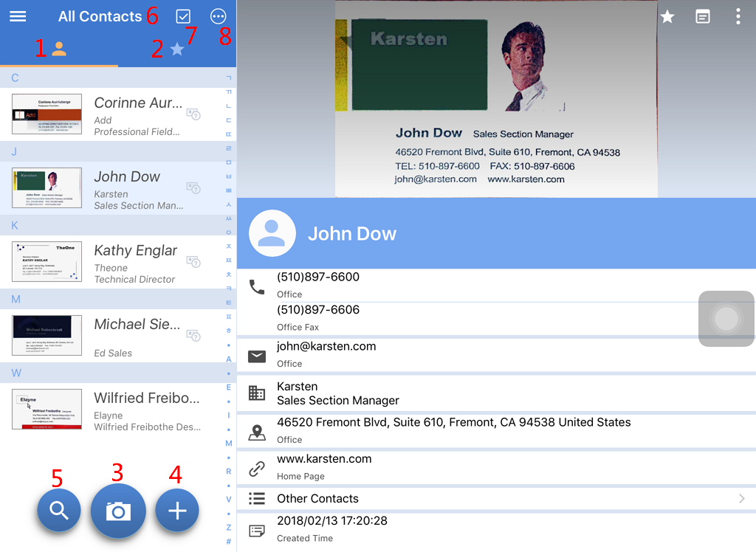This screenshot has width=756, height=552.
Task: Open the search magnifier button
Action: [59, 510]
